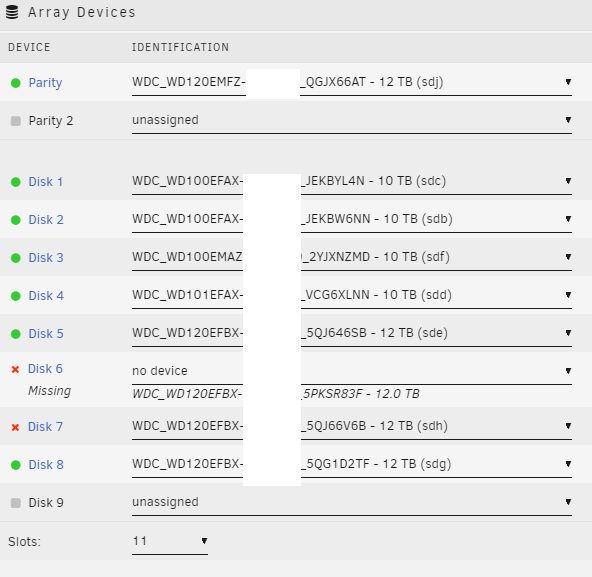This screenshot has width=592, height=577.
Task: Open Disk 2 sdb device dropdown
Action: (352, 219)
